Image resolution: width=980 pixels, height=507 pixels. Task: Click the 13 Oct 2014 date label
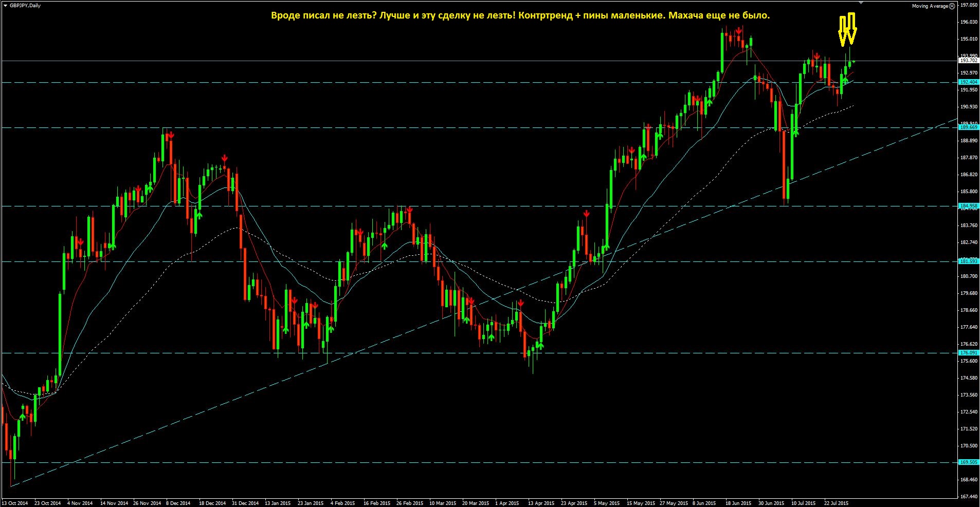[x=15, y=503]
